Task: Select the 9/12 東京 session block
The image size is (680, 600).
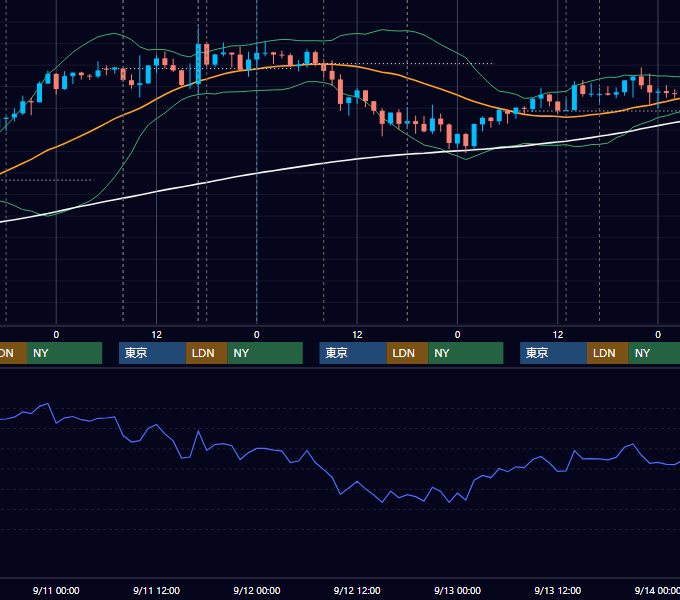Action: point(353,353)
